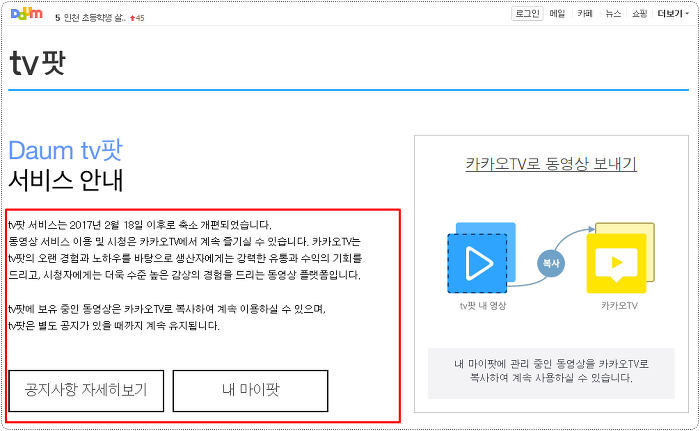Click the 카카오TV label under yellow icon
This screenshot has width=700, height=431.
(x=619, y=305)
